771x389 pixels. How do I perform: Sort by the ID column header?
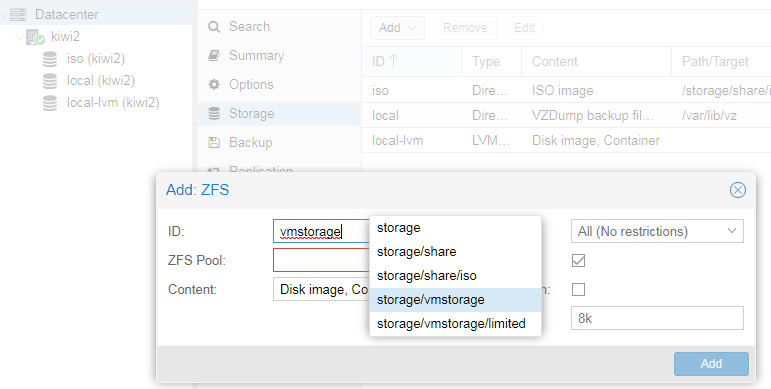(412, 61)
